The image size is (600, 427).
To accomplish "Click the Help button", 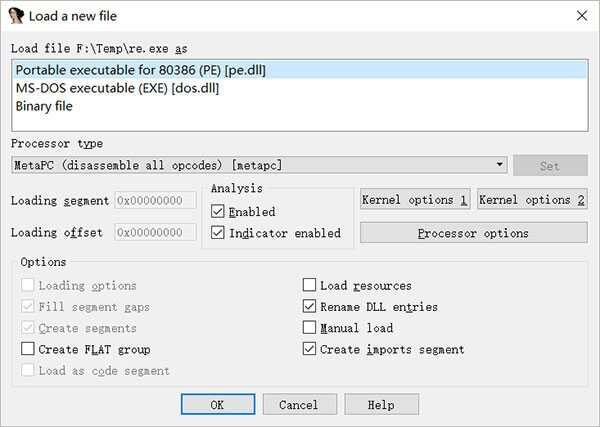I will pos(381,405).
